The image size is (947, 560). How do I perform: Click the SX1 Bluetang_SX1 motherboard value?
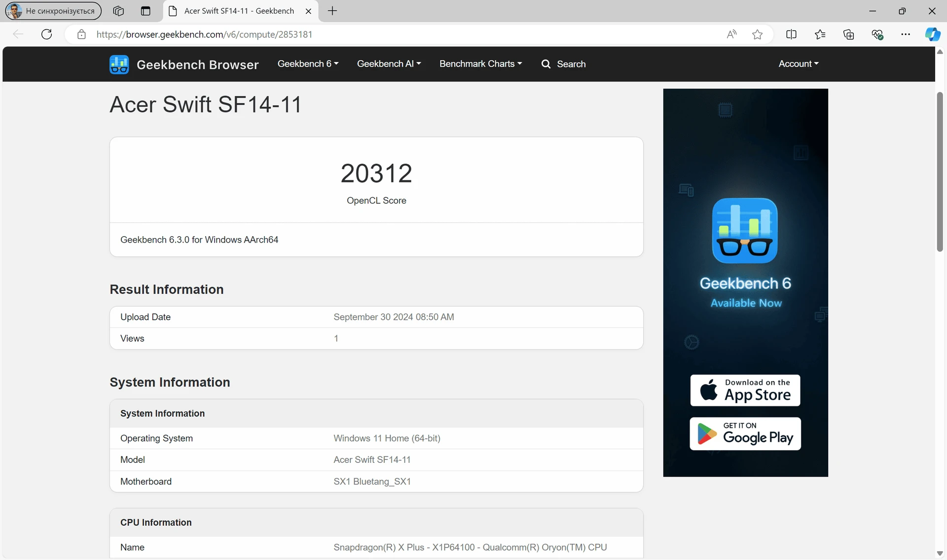(372, 482)
